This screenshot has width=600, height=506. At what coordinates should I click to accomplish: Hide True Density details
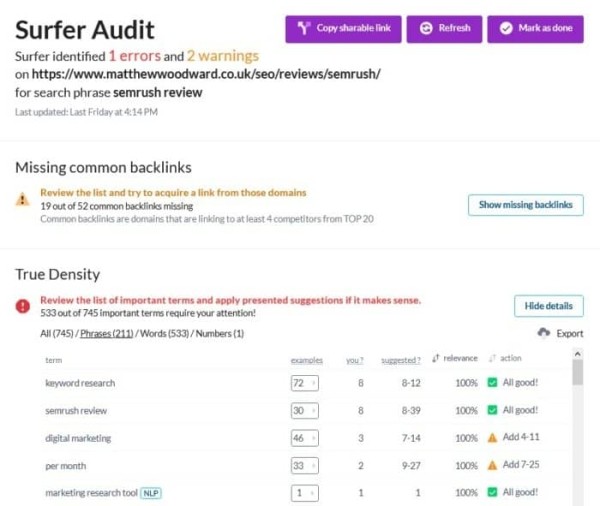click(x=548, y=306)
